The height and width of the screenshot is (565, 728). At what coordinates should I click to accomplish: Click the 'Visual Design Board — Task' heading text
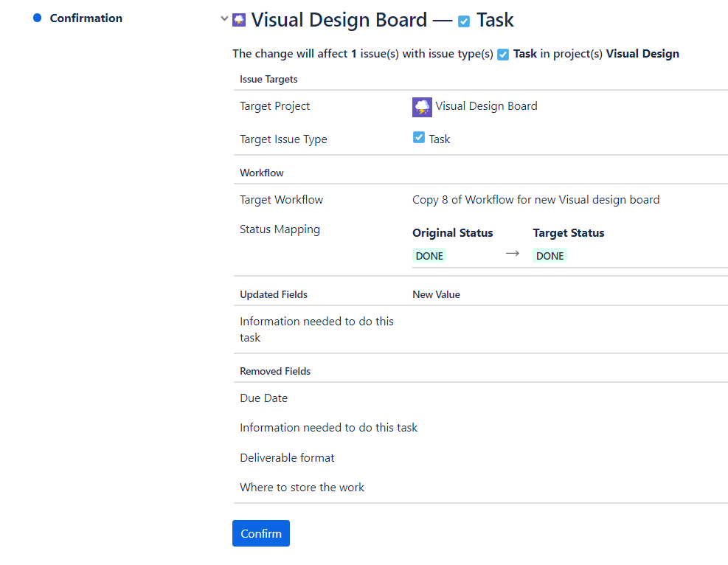(x=383, y=20)
